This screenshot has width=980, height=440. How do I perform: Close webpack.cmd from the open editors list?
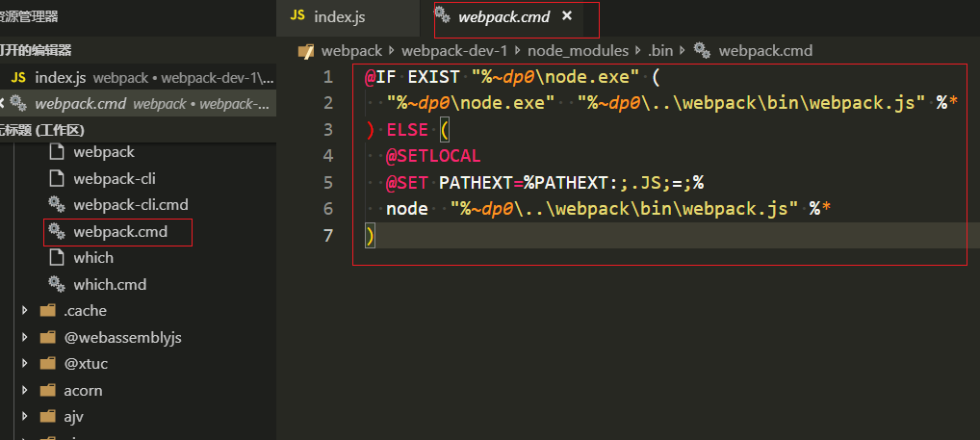coord(4,104)
